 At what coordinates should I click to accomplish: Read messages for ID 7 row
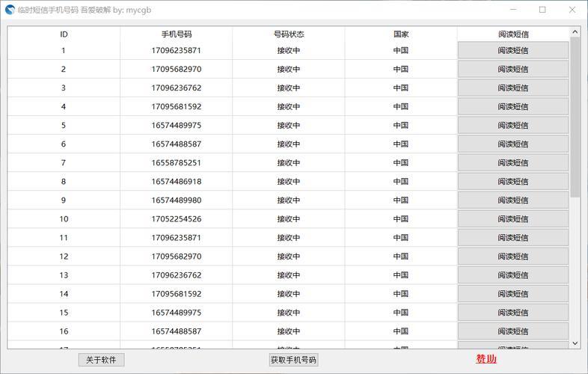pyautogui.click(x=513, y=163)
